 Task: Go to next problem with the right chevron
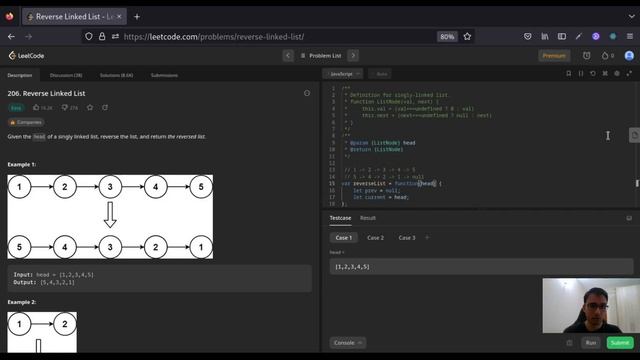pos(353,56)
